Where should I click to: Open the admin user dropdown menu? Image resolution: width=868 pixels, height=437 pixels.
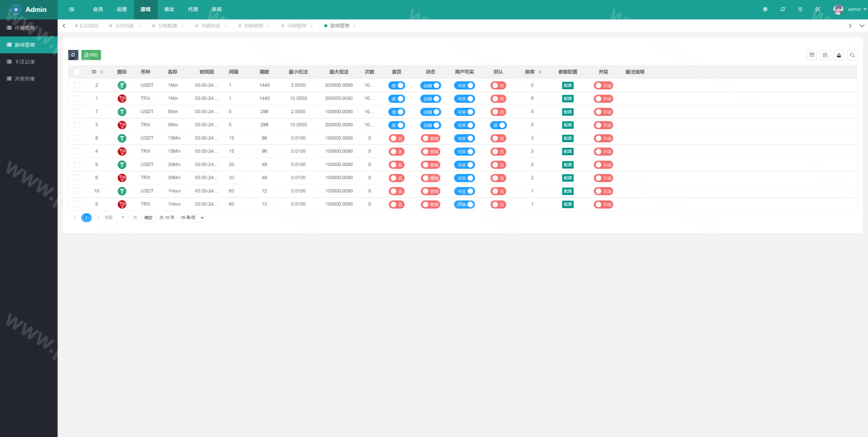click(854, 9)
